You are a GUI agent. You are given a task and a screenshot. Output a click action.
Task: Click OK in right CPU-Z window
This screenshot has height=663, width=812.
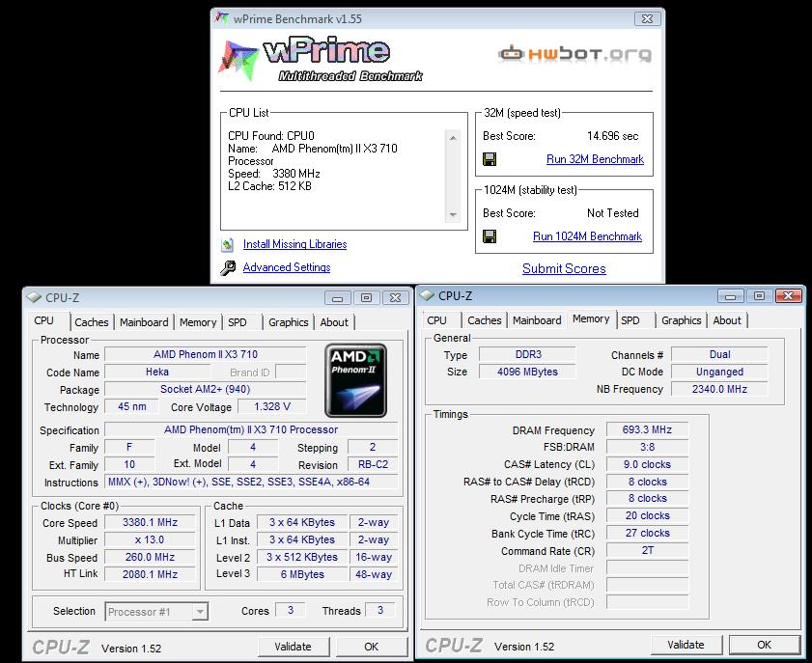pos(765,645)
